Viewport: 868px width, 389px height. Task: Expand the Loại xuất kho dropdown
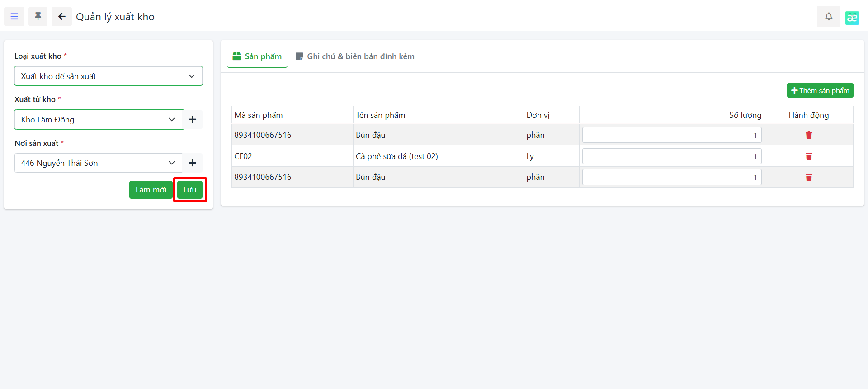tap(108, 76)
